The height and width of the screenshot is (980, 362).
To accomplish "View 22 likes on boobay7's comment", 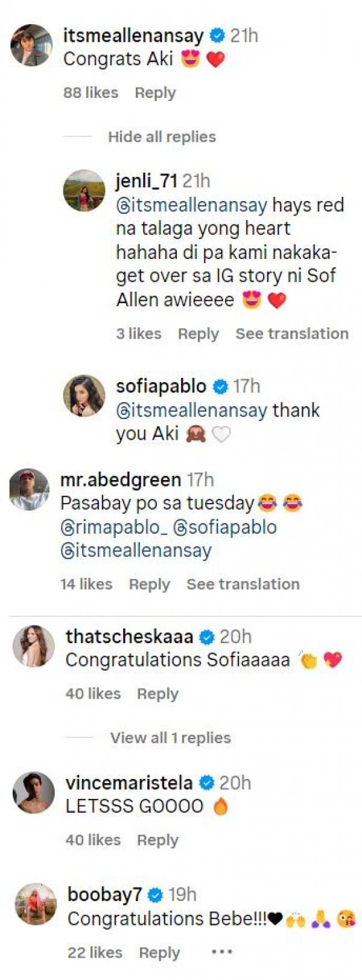I will [95, 953].
